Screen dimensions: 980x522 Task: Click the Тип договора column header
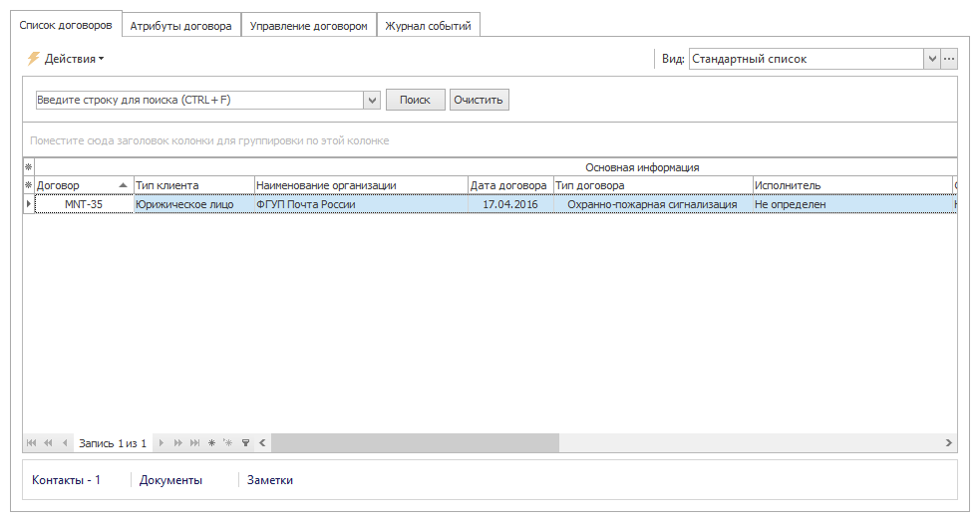[x=653, y=185]
